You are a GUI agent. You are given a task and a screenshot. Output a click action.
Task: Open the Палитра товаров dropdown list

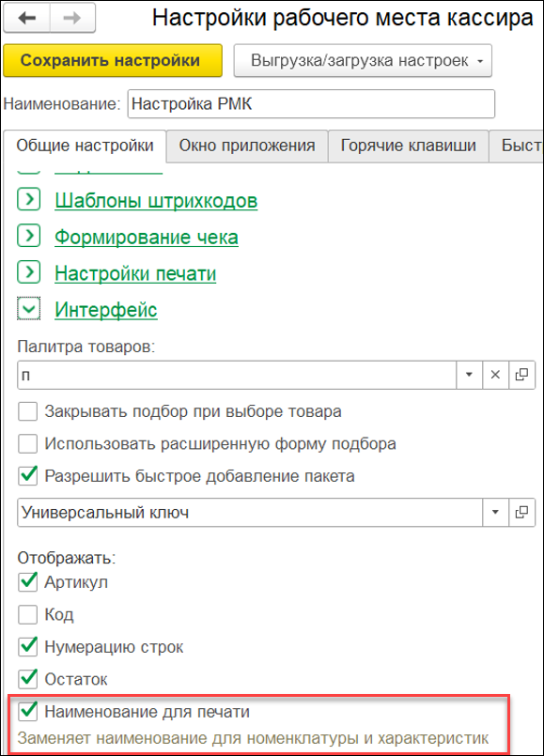(469, 374)
